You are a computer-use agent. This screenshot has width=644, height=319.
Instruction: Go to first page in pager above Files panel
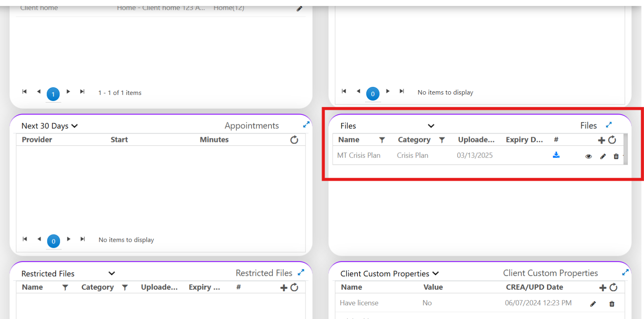coord(344,91)
